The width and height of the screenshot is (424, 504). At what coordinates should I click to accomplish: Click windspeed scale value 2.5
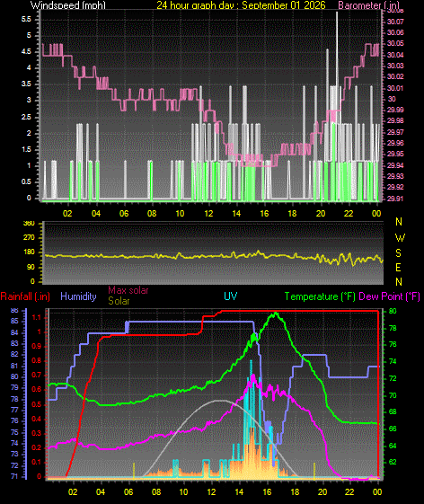(x=26, y=117)
